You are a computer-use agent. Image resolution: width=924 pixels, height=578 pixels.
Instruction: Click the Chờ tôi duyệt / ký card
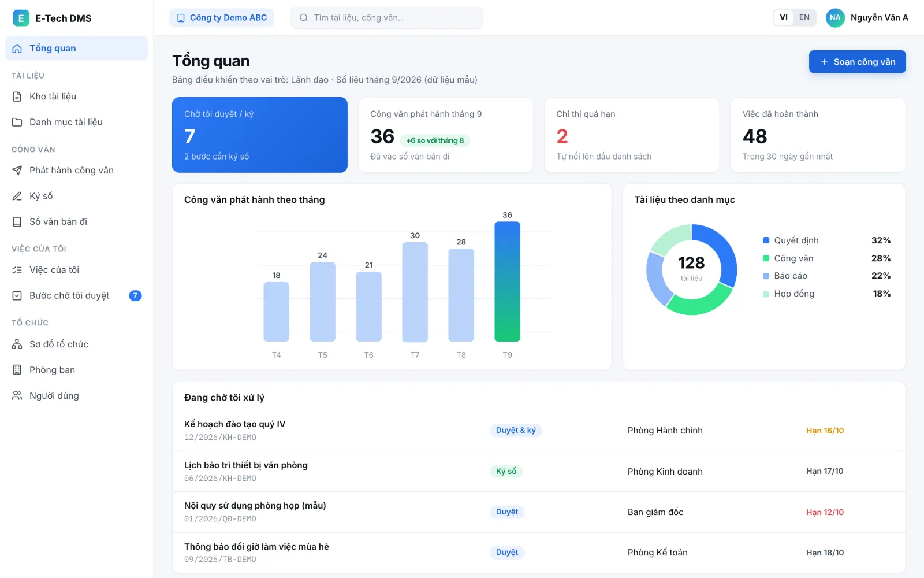click(x=260, y=135)
